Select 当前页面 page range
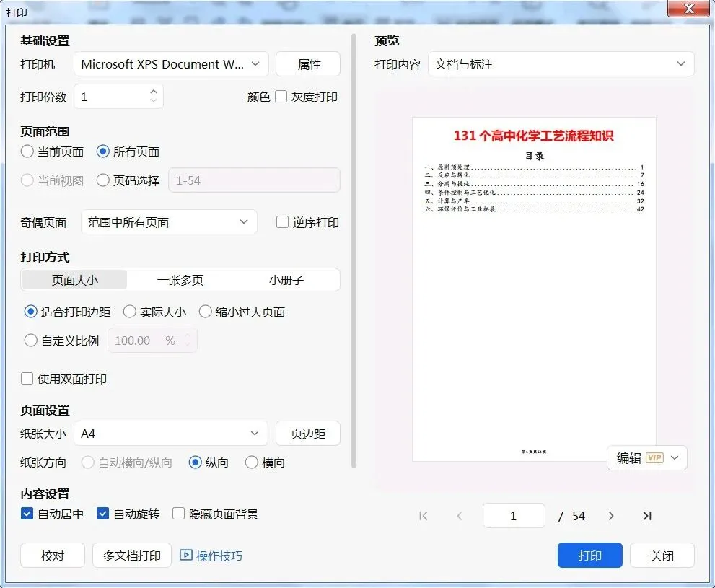The height and width of the screenshot is (588, 715). [27, 152]
